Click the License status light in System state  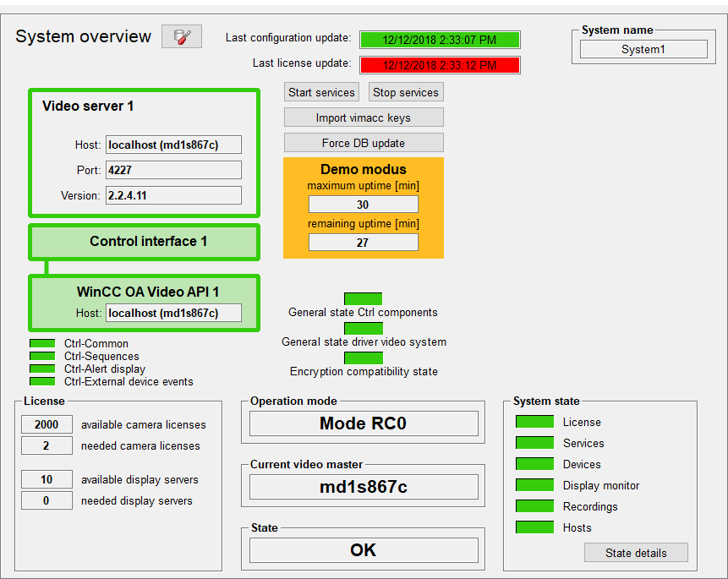coord(534,422)
